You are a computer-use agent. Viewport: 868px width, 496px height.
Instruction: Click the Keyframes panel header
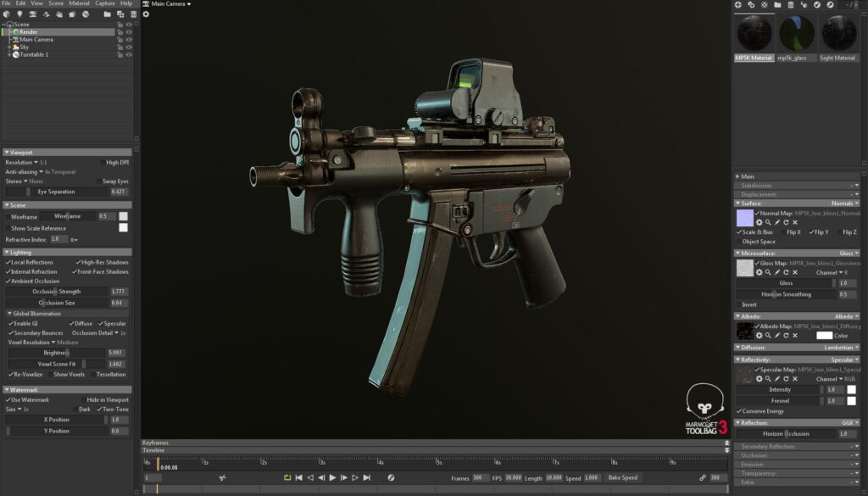tap(435, 443)
